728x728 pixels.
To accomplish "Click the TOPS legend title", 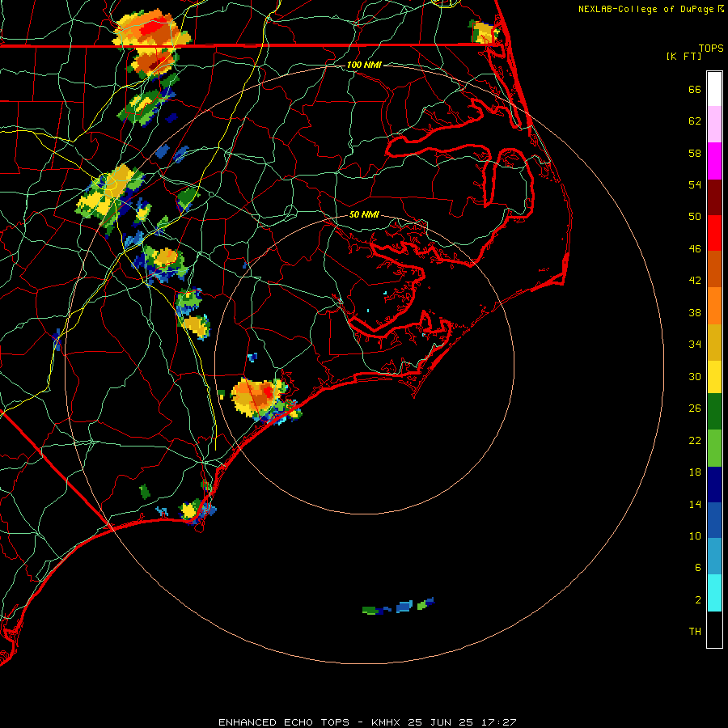I will pos(711,48).
